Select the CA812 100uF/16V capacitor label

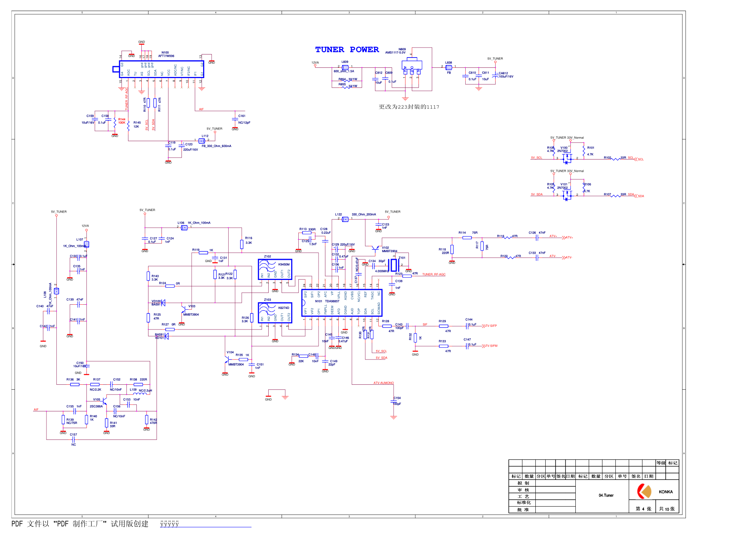click(506, 75)
